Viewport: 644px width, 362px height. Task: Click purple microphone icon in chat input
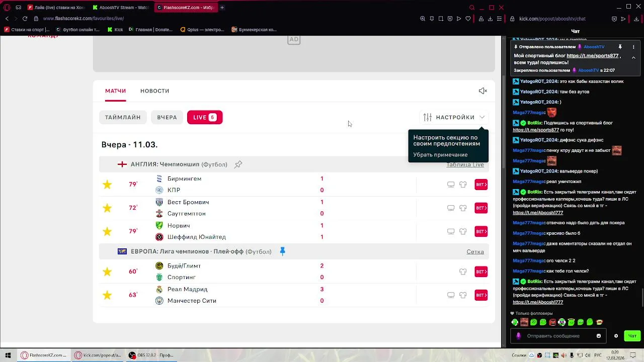(519, 336)
